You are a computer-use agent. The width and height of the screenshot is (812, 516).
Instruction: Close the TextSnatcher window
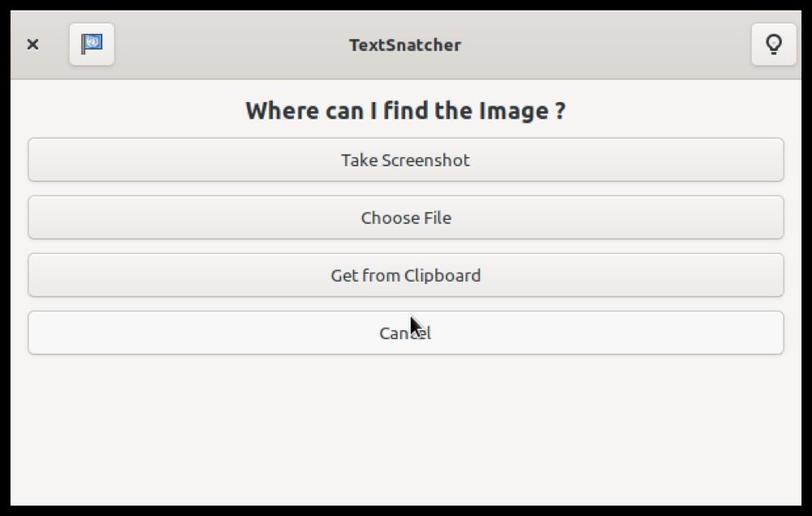pyautogui.click(x=32, y=45)
